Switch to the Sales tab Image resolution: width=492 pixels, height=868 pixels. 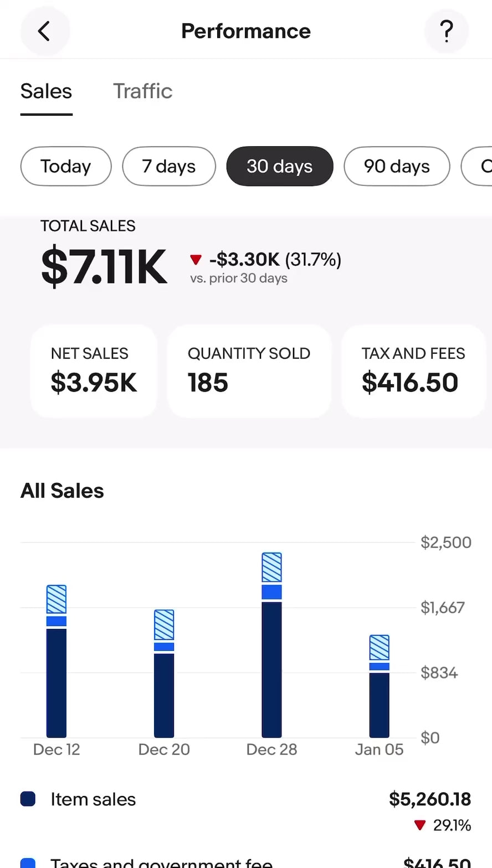coord(46,91)
